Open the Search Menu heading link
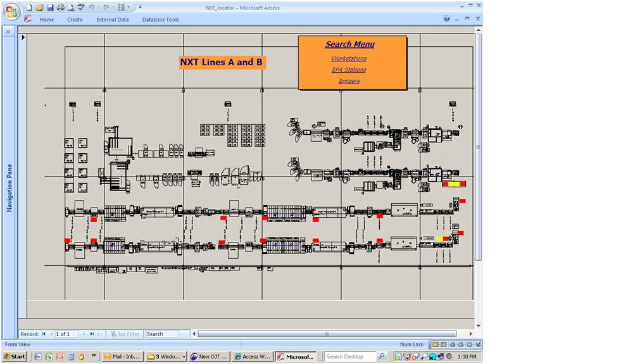 (x=350, y=44)
